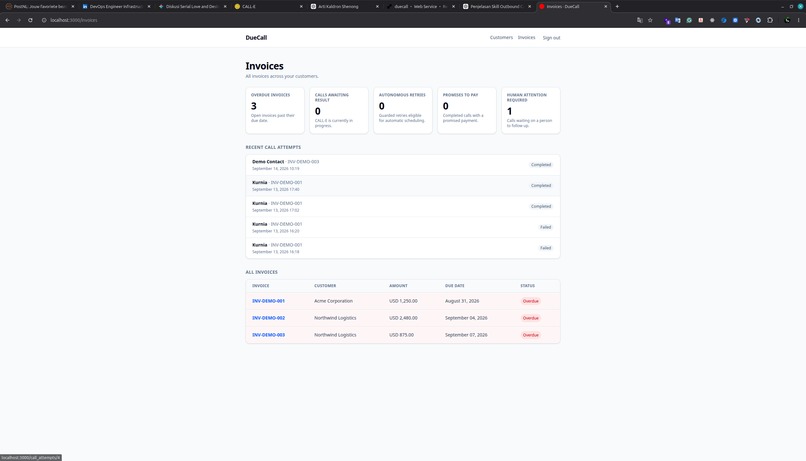Open the new tab plus button
Screen dimensions: 806x461
tap(617, 7)
